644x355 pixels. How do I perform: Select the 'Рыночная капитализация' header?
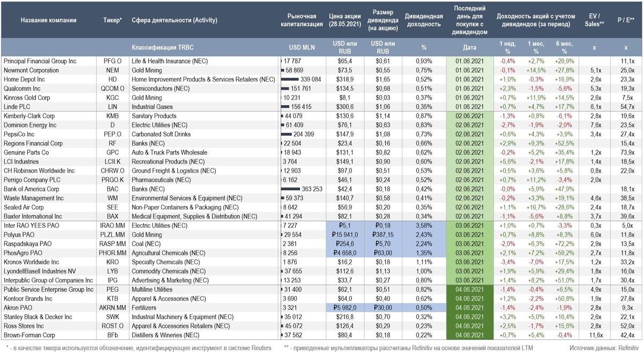coord(302,20)
